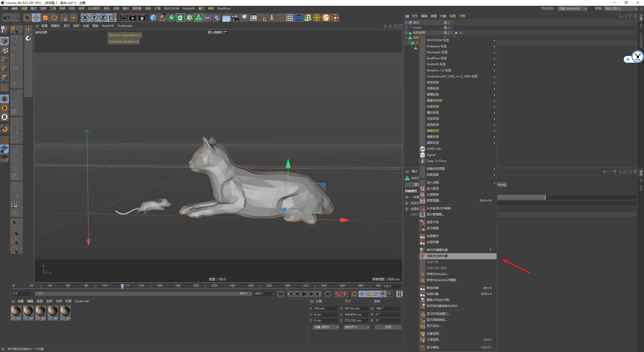
Task: Choose 当前状态转对象 from context menu
Action: click(437, 256)
